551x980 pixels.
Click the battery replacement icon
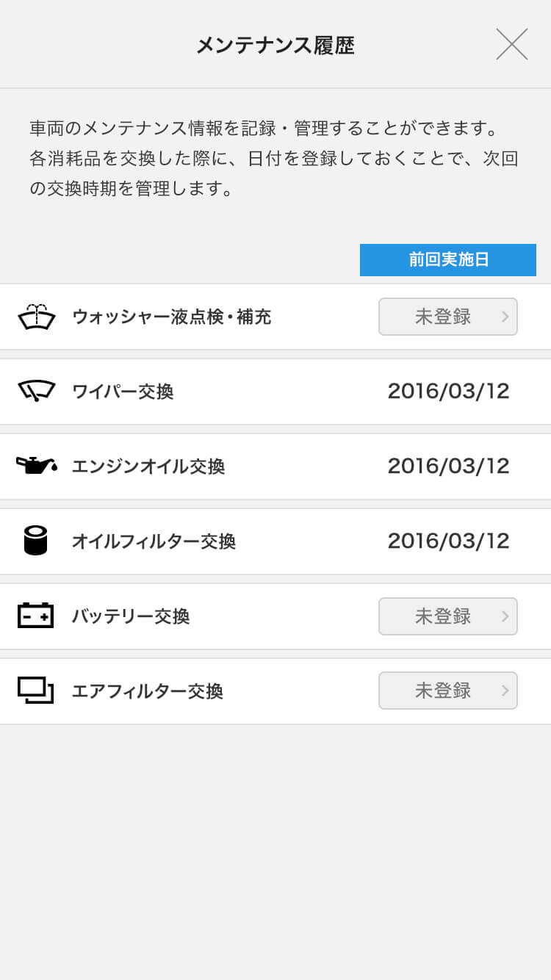(x=35, y=616)
